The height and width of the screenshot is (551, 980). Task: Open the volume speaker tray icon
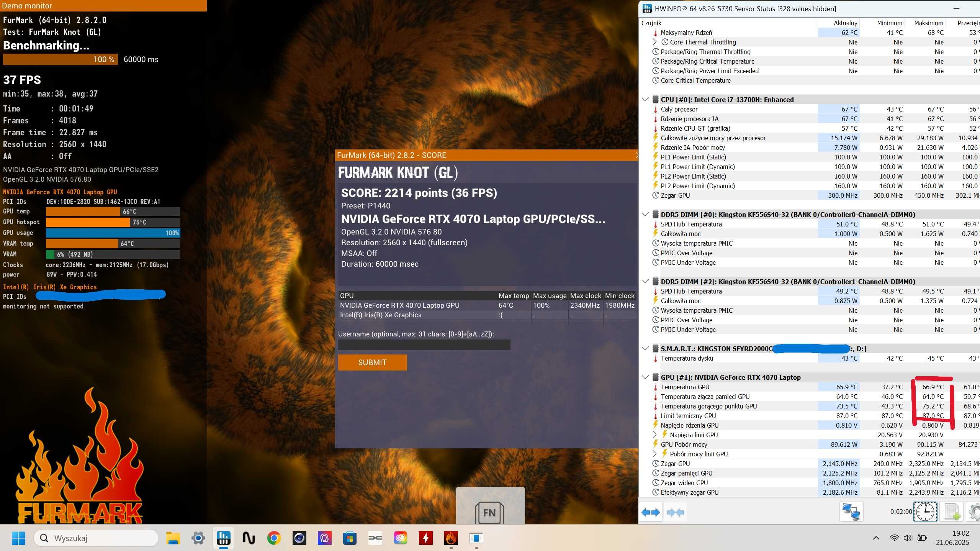(908, 538)
